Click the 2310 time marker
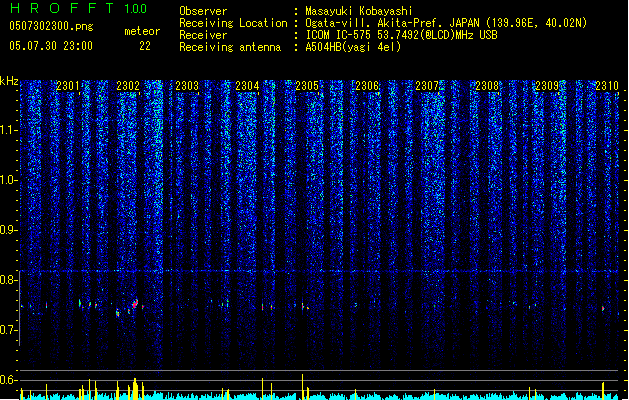 pyautogui.click(x=607, y=86)
